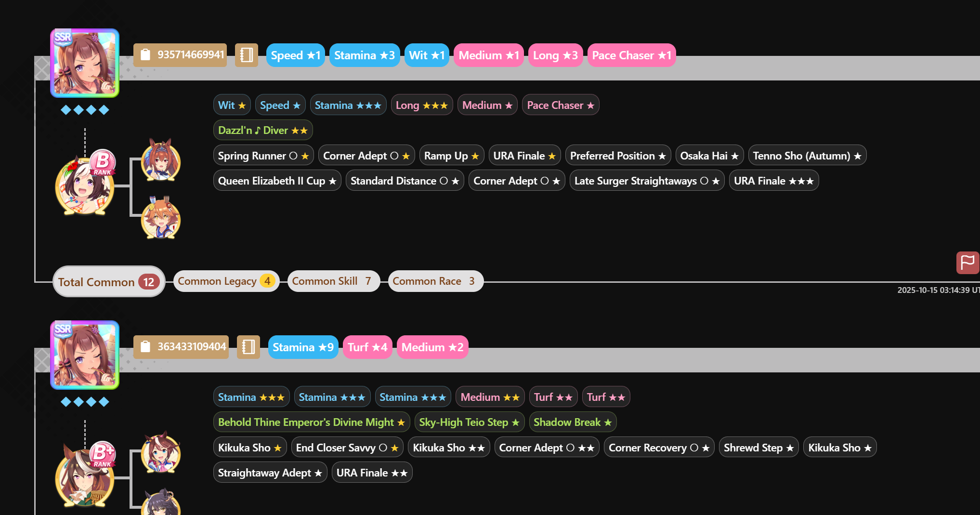Click the Long ★3 header tag

pyautogui.click(x=556, y=55)
